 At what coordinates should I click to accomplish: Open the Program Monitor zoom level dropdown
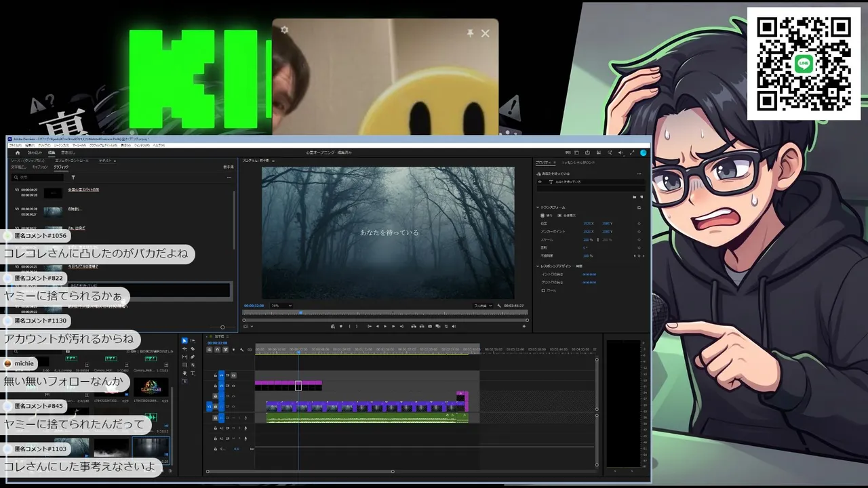point(281,306)
